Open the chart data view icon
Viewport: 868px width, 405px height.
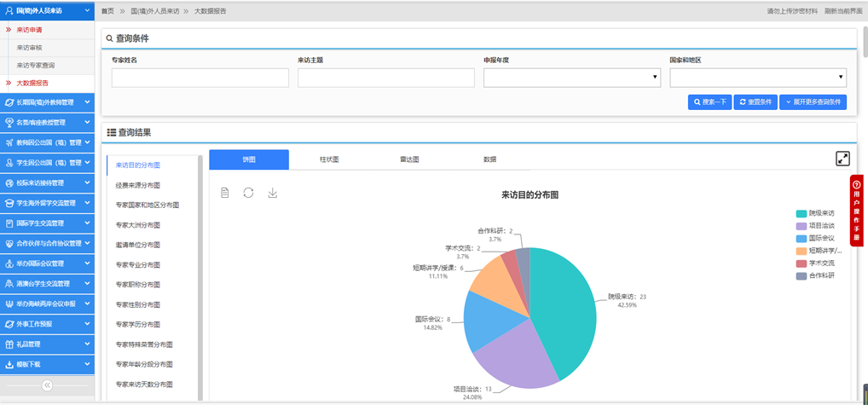225,193
